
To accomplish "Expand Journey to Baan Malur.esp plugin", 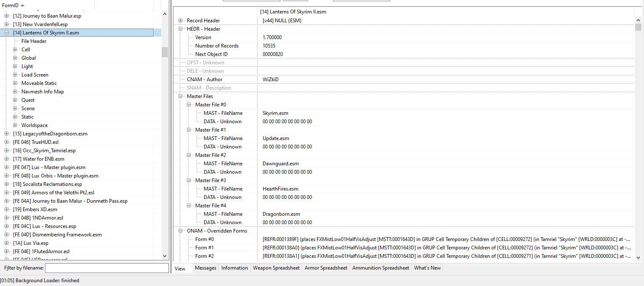I will (6, 16).
